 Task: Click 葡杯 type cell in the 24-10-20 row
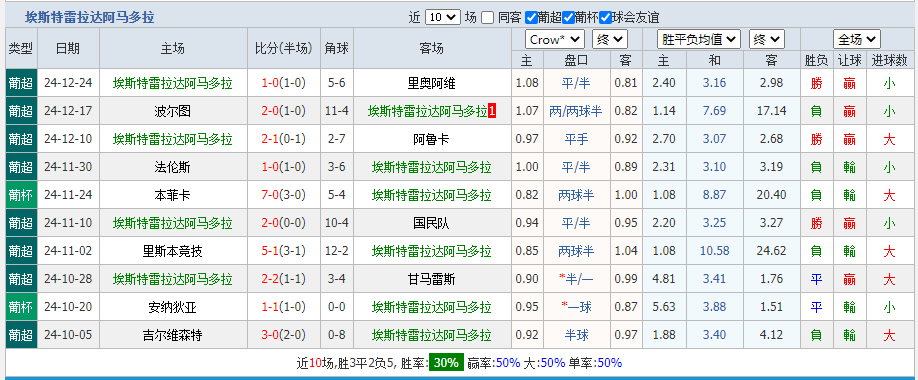(21, 307)
